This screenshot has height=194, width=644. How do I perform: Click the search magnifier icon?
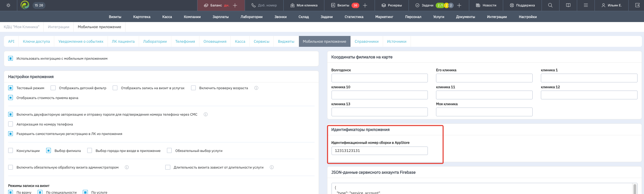(550, 5)
